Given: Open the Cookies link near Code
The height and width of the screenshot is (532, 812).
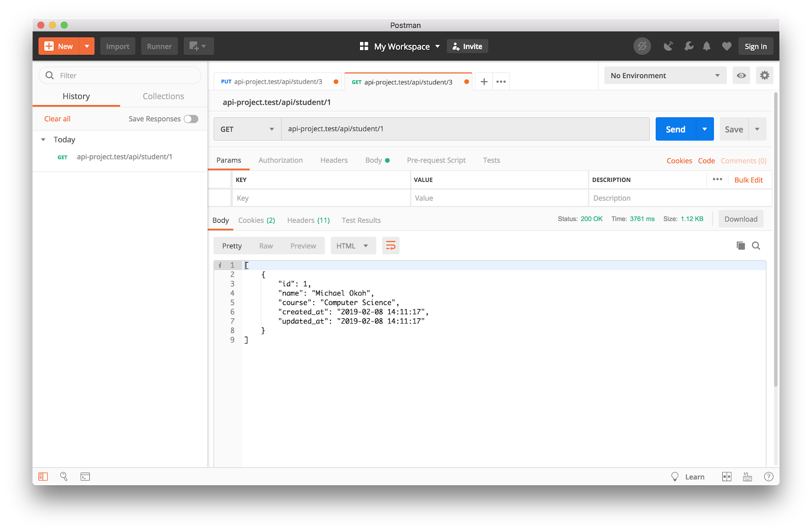Looking at the screenshot, I should pyautogui.click(x=680, y=160).
